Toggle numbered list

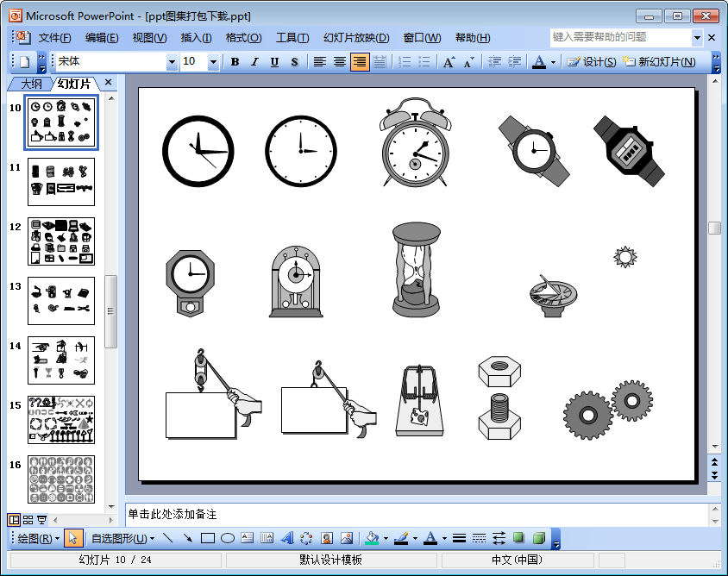click(x=405, y=62)
